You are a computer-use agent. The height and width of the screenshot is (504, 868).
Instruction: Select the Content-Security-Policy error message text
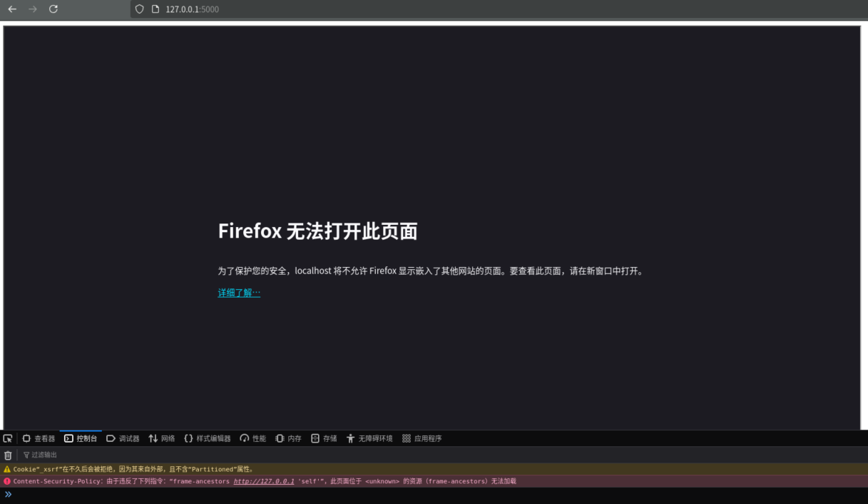(265, 481)
